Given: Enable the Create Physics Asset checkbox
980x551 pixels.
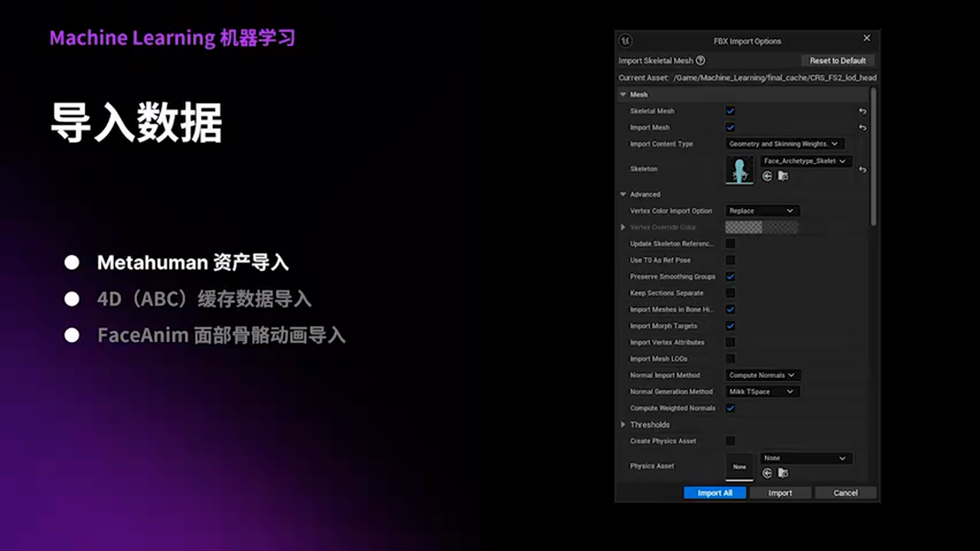Looking at the screenshot, I should click(x=730, y=441).
